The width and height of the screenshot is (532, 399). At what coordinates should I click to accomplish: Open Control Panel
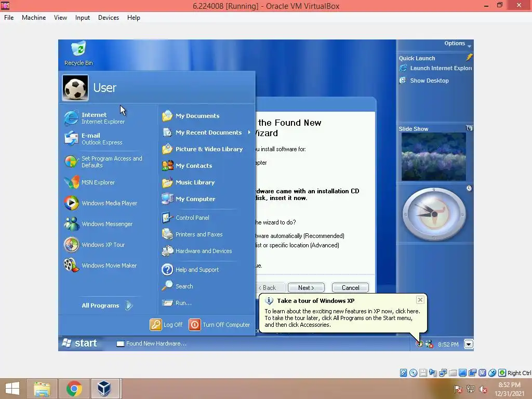coord(185,218)
